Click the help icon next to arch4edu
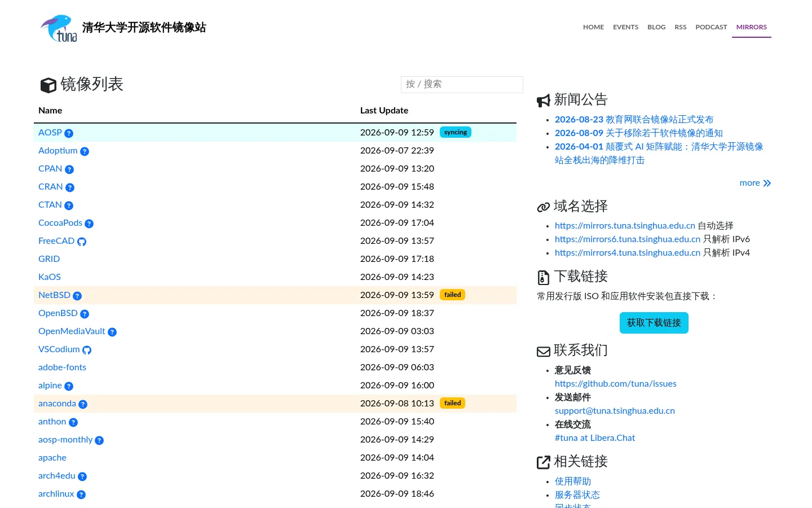This screenshot has width=812, height=508. point(82,476)
